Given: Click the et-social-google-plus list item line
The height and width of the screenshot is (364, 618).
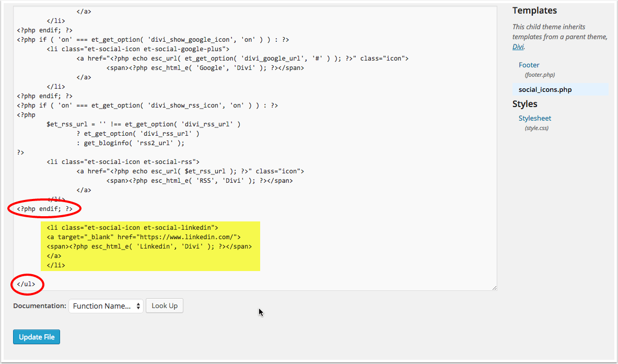Looking at the screenshot, I should coord(138,49).
